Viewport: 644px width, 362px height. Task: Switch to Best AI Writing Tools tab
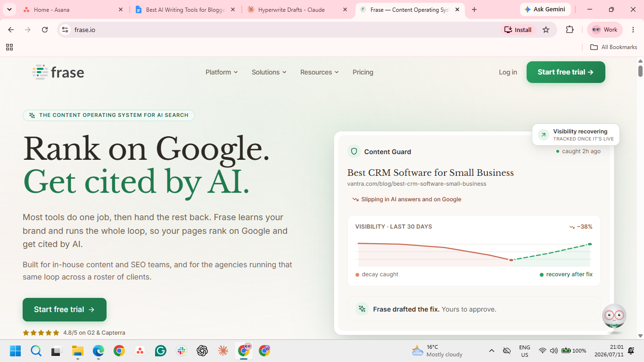pos(185,9)
